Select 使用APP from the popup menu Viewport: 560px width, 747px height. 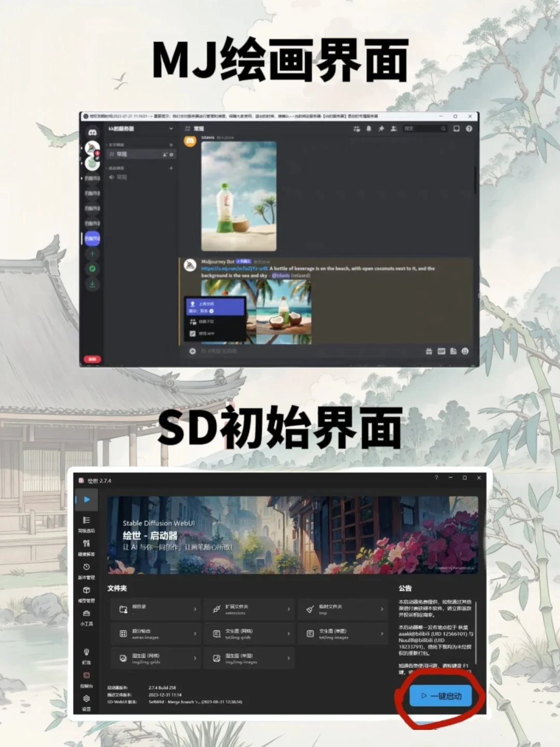coord(207,334)
